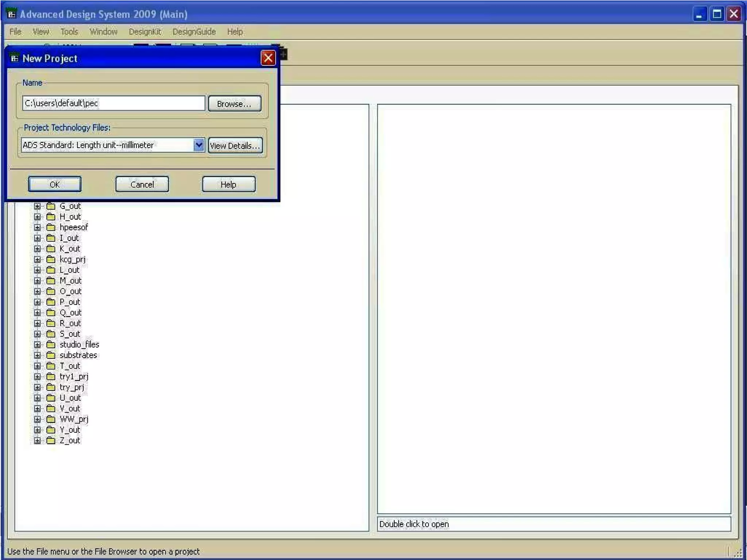Open the DesignKit menu
Screen dimensions: 747x560
tap(145, 32)
